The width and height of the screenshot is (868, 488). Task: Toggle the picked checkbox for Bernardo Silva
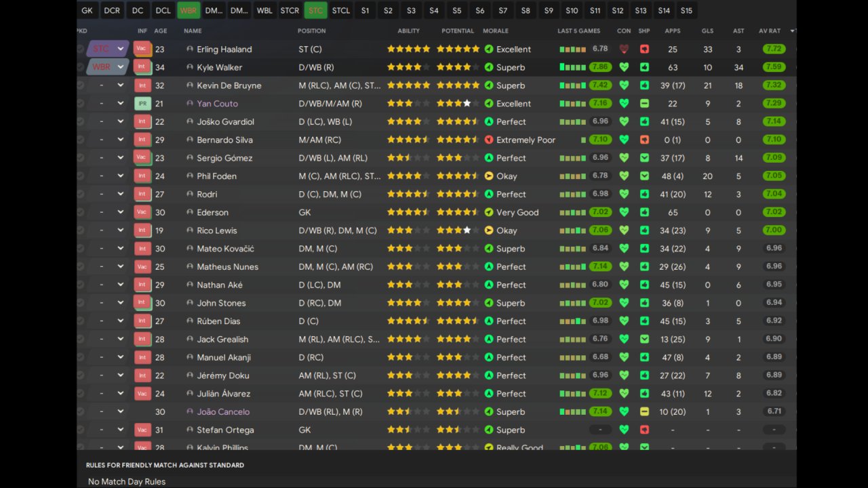[81, 140]
